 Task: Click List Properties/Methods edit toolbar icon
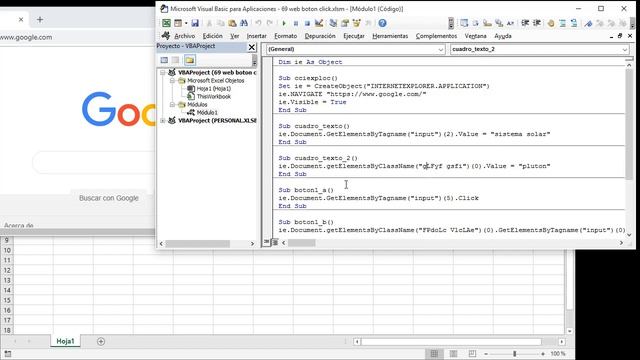(x=464, y=23)
